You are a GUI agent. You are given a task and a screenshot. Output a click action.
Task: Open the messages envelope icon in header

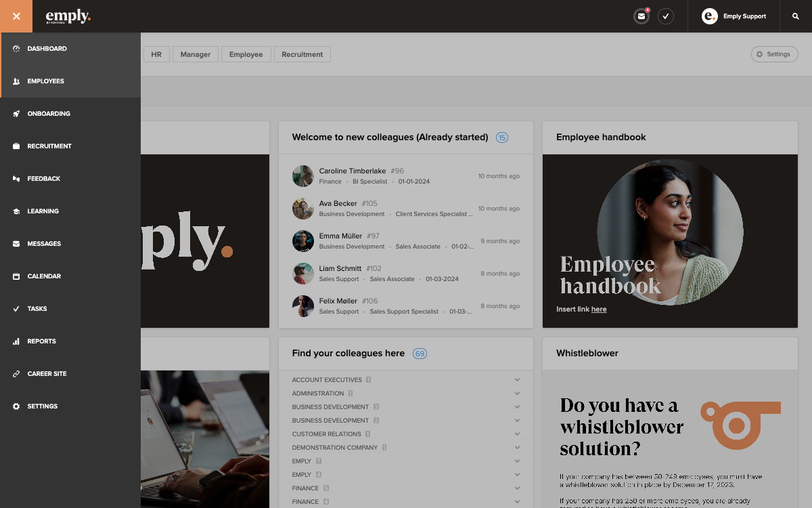pyautogui.click(x=641, y=16)
